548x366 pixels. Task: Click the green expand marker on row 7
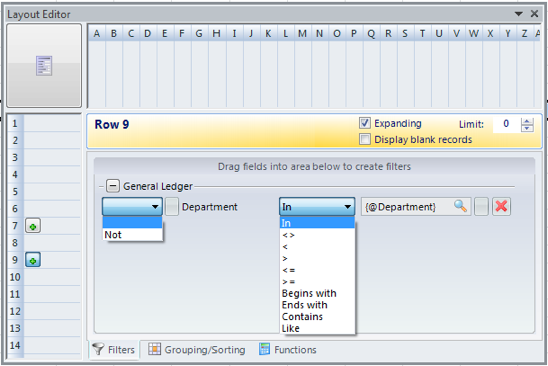pos(33,226)
